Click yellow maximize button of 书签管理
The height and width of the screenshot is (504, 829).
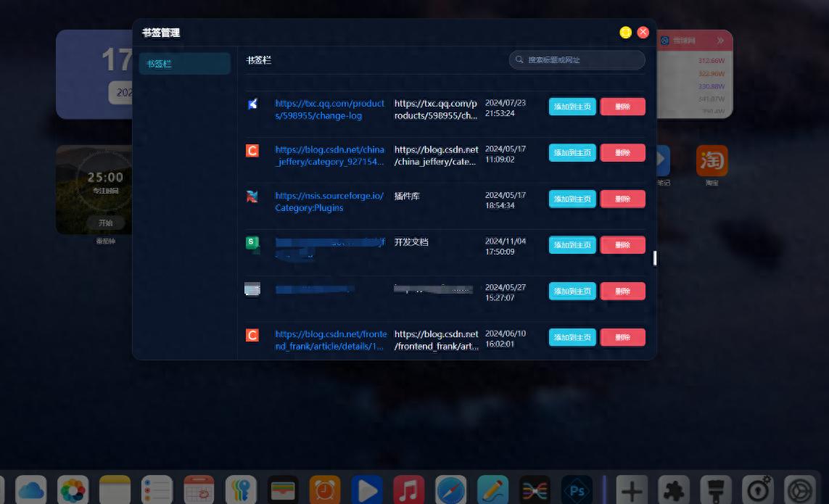(x=625, y=32)
